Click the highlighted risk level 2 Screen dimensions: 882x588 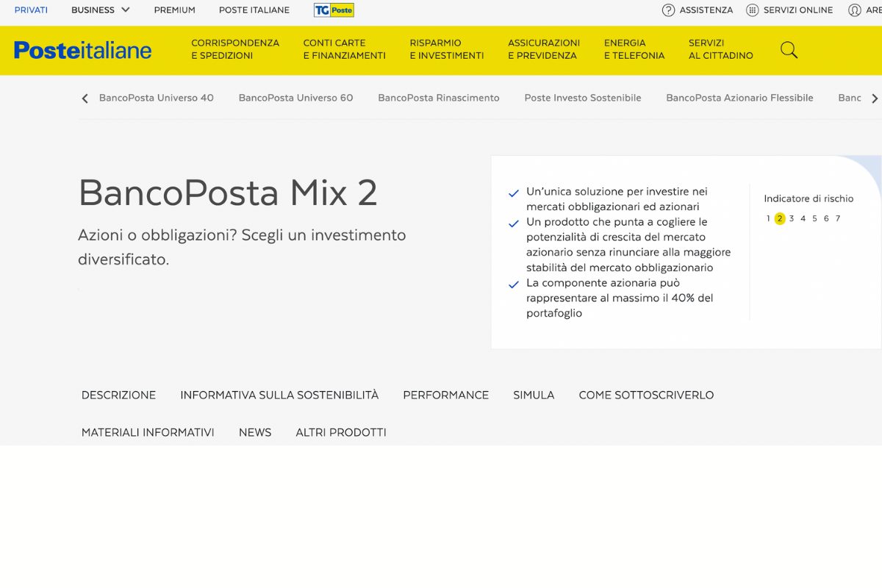tap(780, 218)
